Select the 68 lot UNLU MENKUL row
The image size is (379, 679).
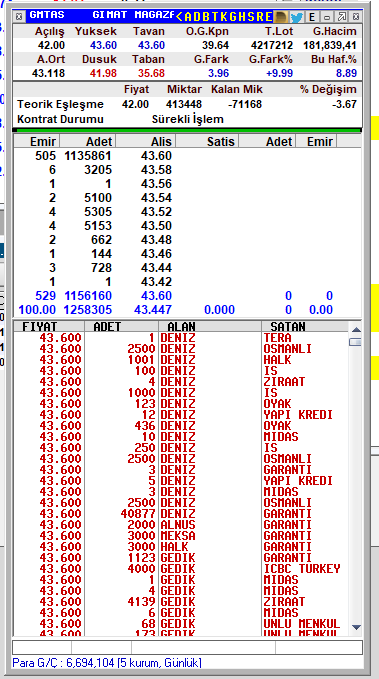[x=181, y=624]
